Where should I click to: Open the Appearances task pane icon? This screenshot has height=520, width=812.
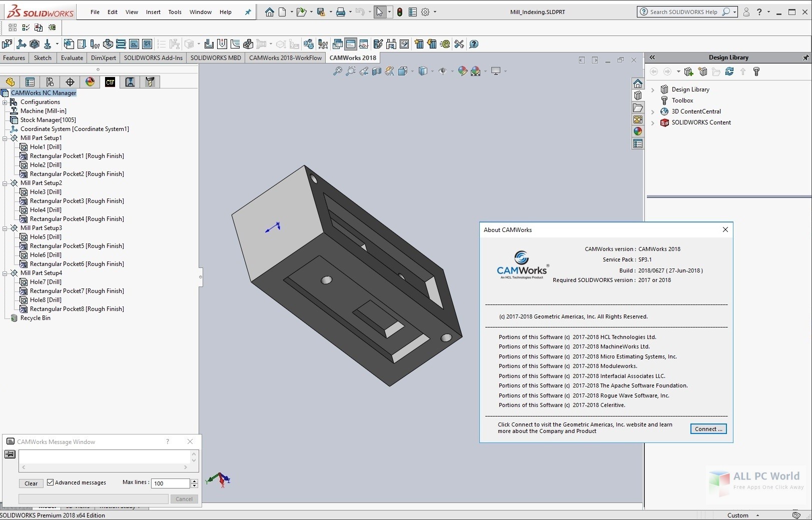[637, 131]
